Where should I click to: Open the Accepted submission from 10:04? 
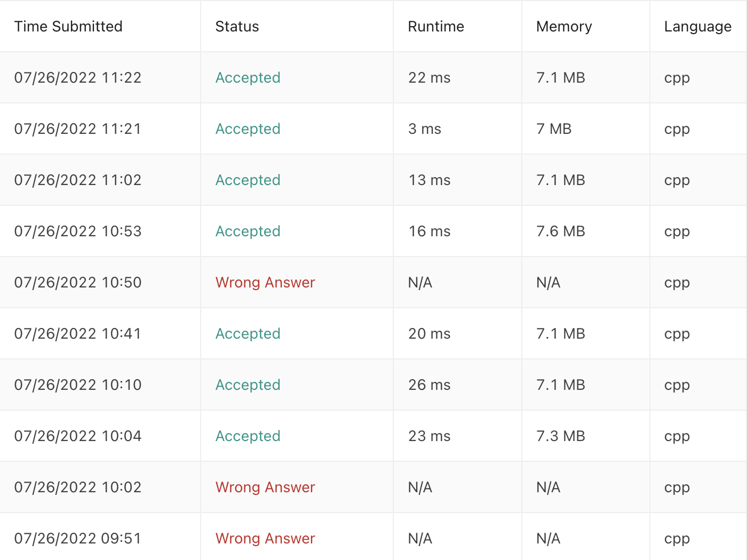coord(248,436)
